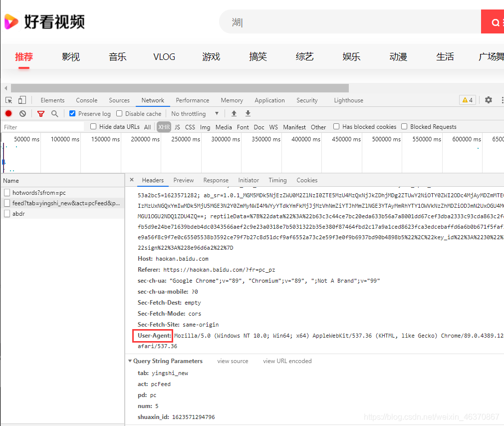Click the horizontal scrollbar left arrow

(x=6, y=88)
